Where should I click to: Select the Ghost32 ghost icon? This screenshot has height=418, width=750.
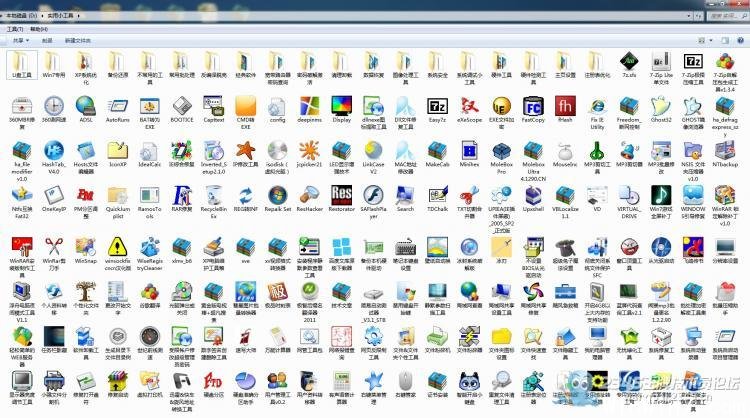coord(661,106)
